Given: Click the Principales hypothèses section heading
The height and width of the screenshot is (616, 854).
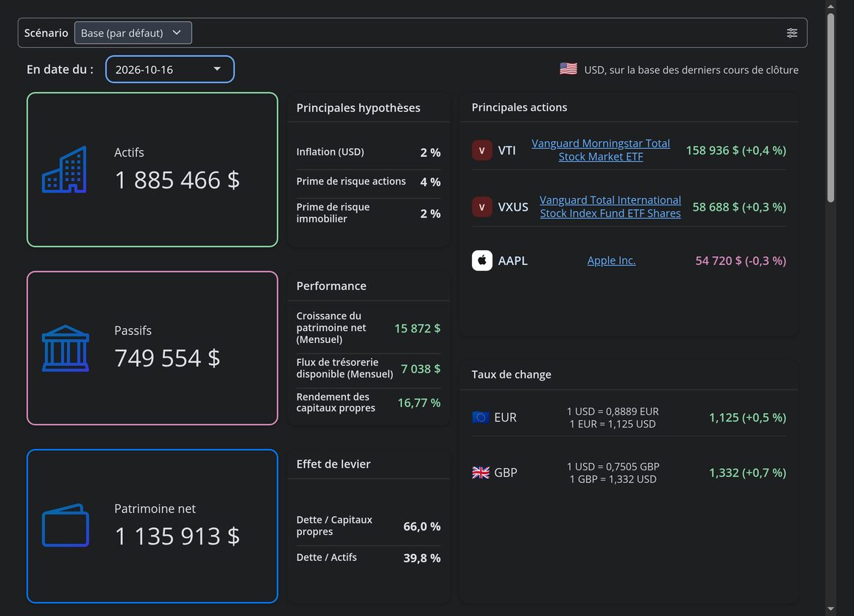Looking at the screenshot, I should (x=359, y=108).
